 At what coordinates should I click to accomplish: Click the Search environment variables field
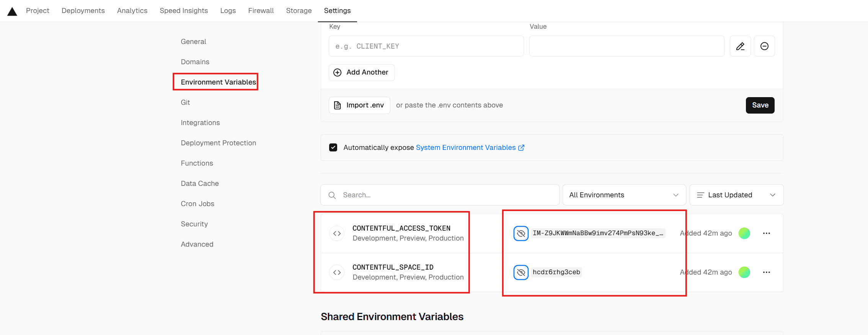(x=440, y=195)
